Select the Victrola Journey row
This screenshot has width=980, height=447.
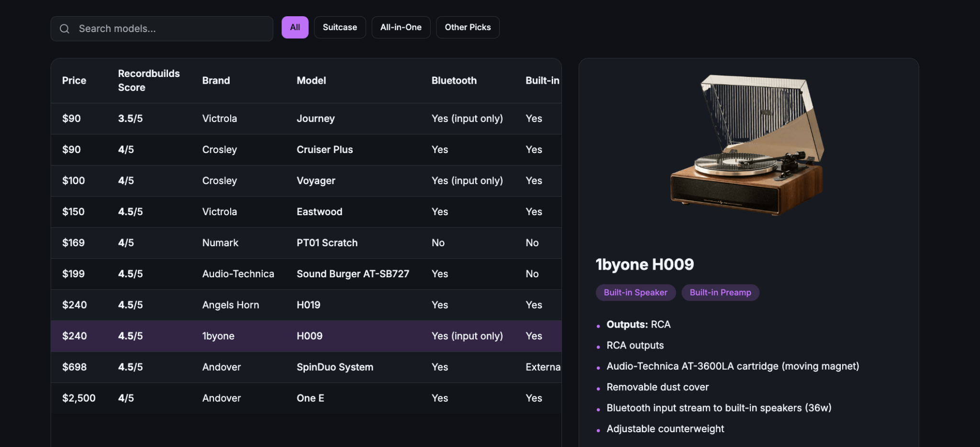(306, 119)
